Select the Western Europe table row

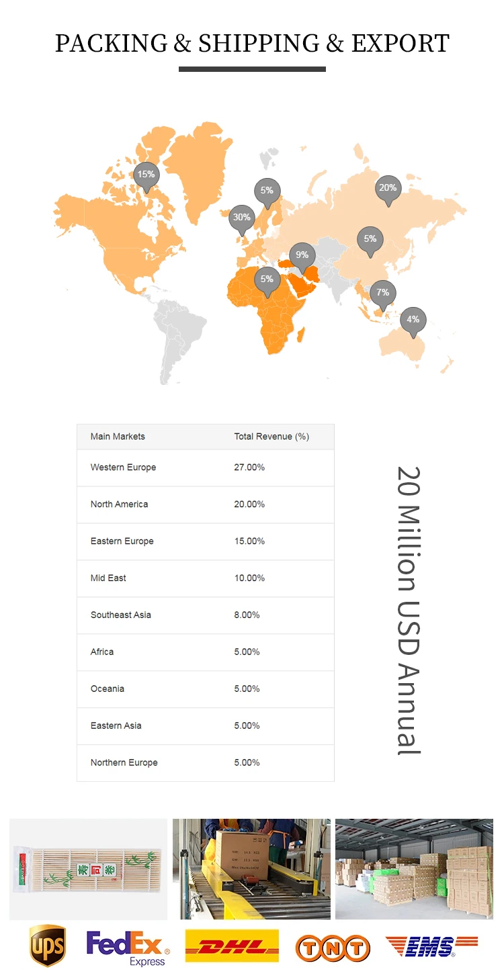[x=205, y=467]
